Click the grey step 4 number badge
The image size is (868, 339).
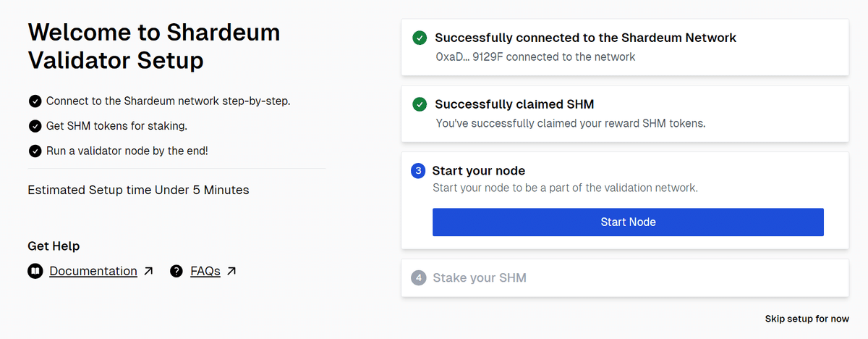(418, 277)
